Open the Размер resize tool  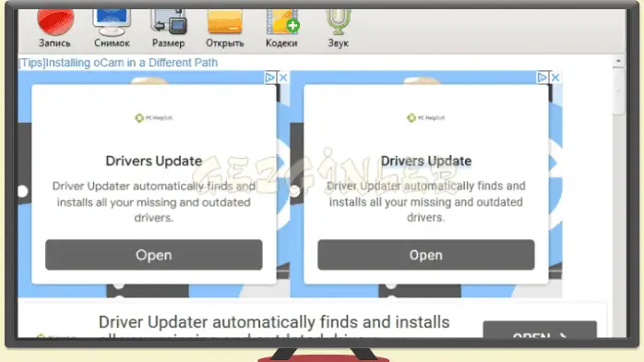[169, 29]
